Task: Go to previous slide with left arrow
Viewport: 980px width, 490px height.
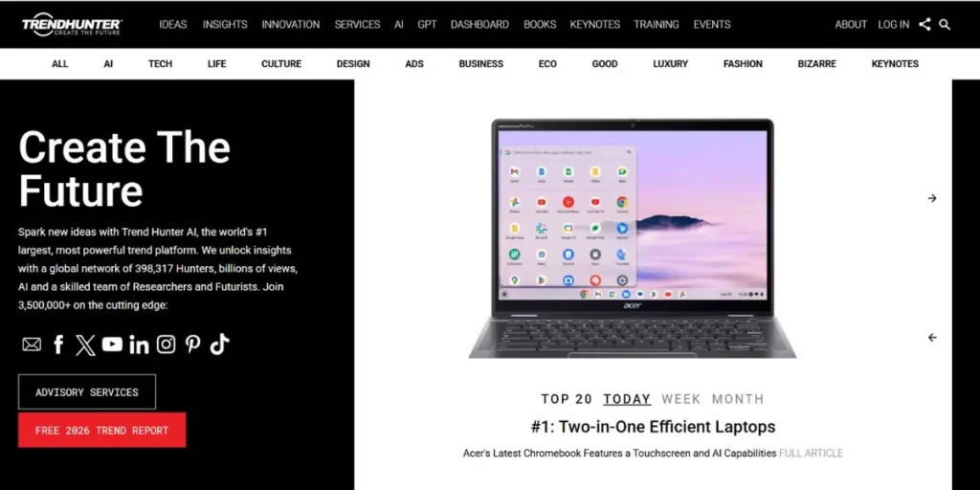Action: click(x=932, y=338)
